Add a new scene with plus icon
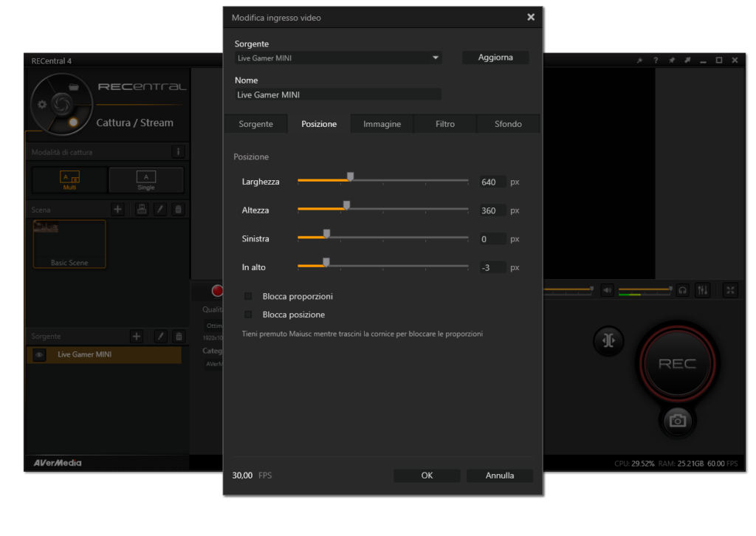This screenshot has width=756, height=536. click(x=117, y=209)
